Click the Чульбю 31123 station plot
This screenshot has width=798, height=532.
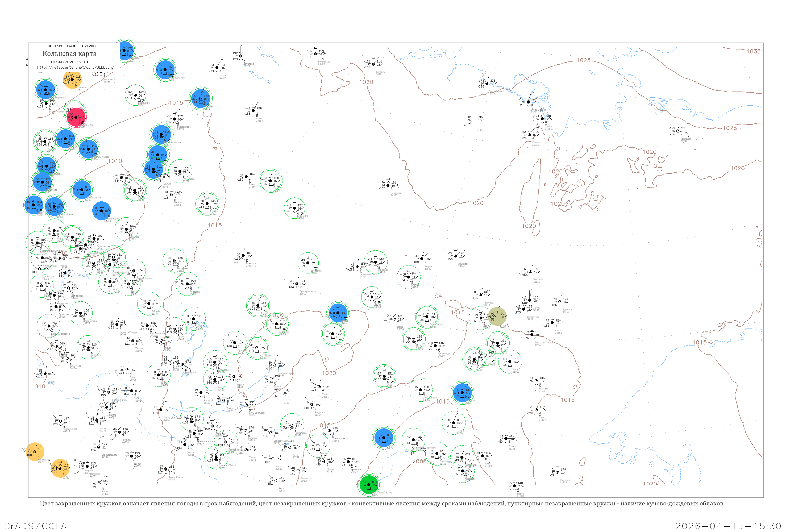tap(536, 381)
